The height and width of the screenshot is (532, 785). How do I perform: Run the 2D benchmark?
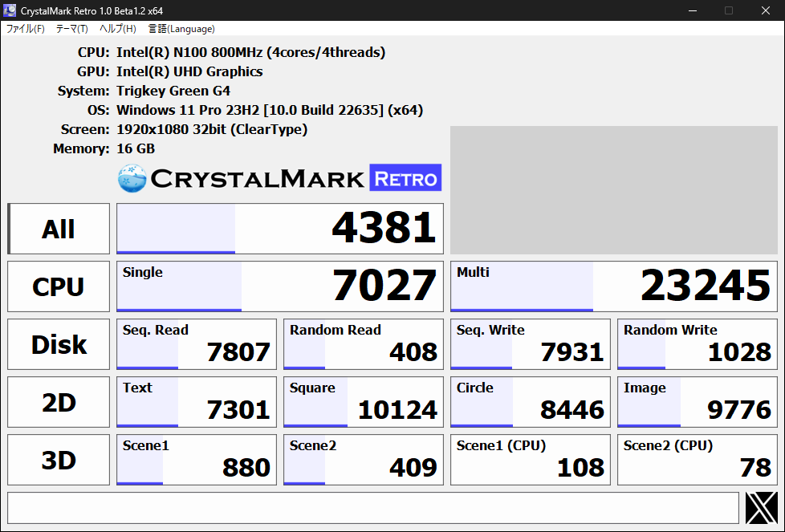pos(59,402)
